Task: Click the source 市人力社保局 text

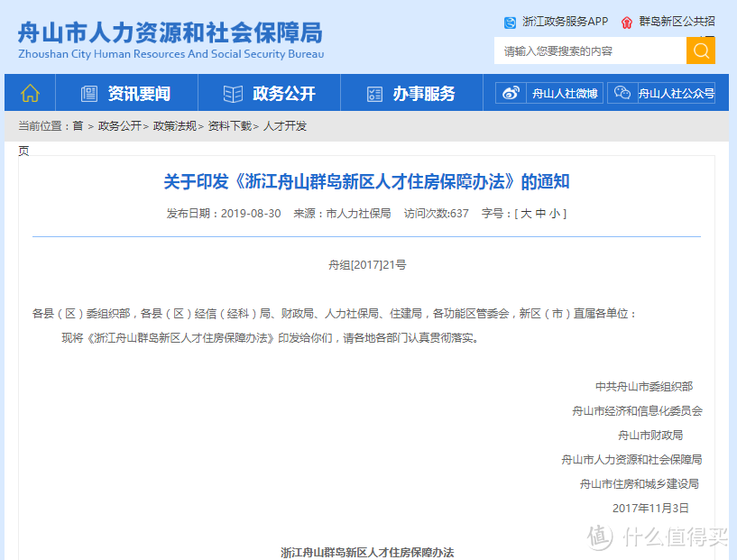Action: point(358,214)
